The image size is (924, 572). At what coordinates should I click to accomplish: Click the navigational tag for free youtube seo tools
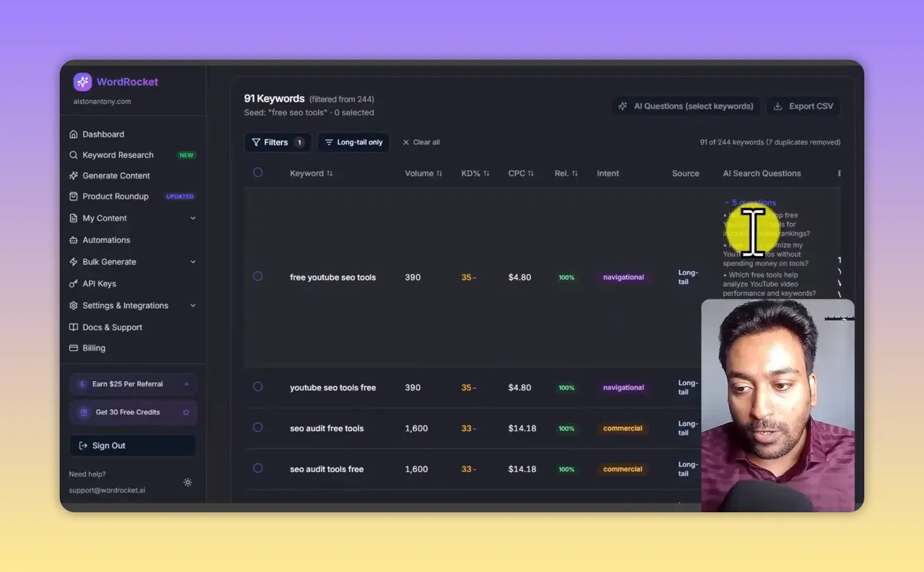624,277
